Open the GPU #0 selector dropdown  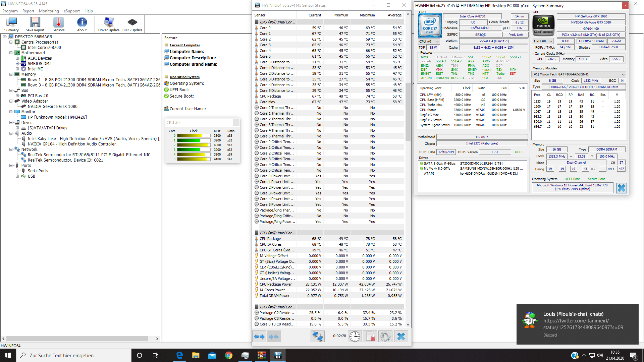(543, 41)
